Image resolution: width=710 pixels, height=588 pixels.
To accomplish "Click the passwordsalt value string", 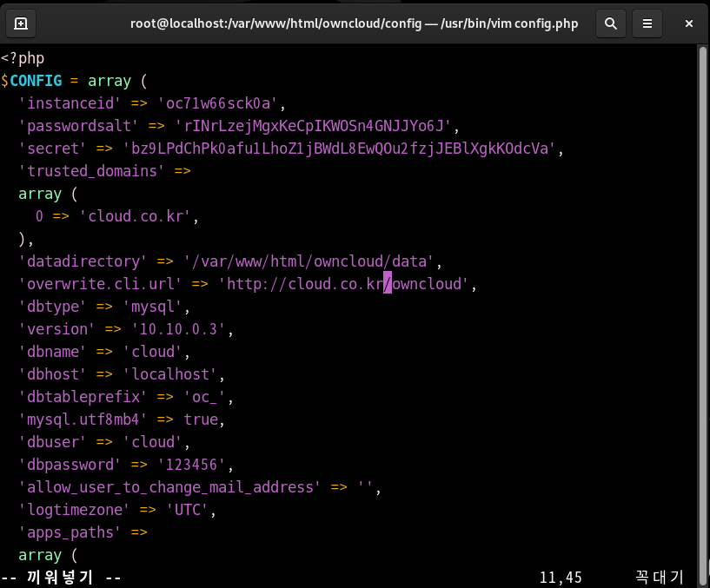I will (x=314, y=126).
